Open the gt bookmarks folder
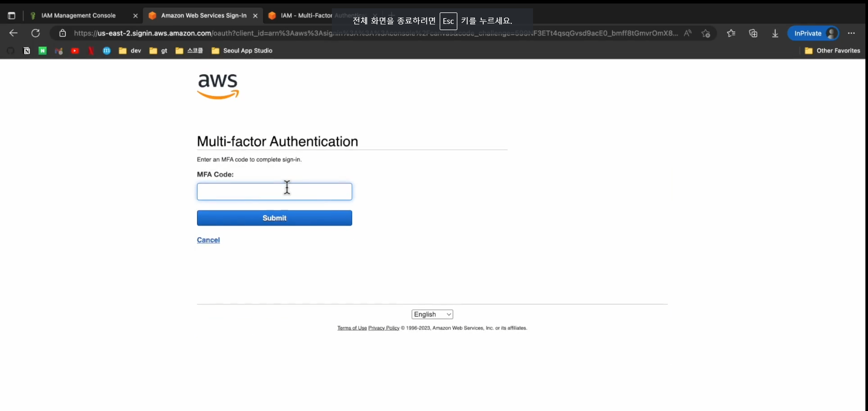The width and height of the screenshot is (868, 411). click(158, 51)
